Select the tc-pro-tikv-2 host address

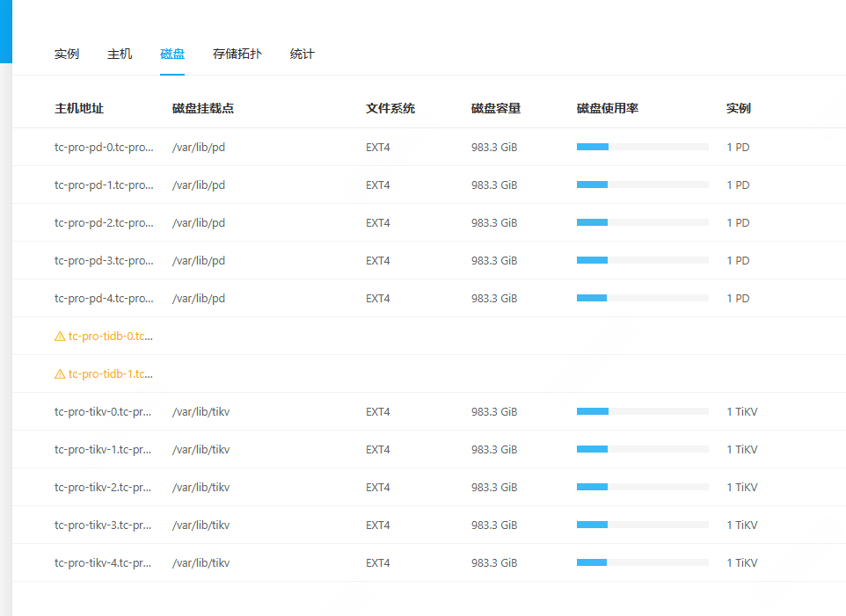point(103,488)
